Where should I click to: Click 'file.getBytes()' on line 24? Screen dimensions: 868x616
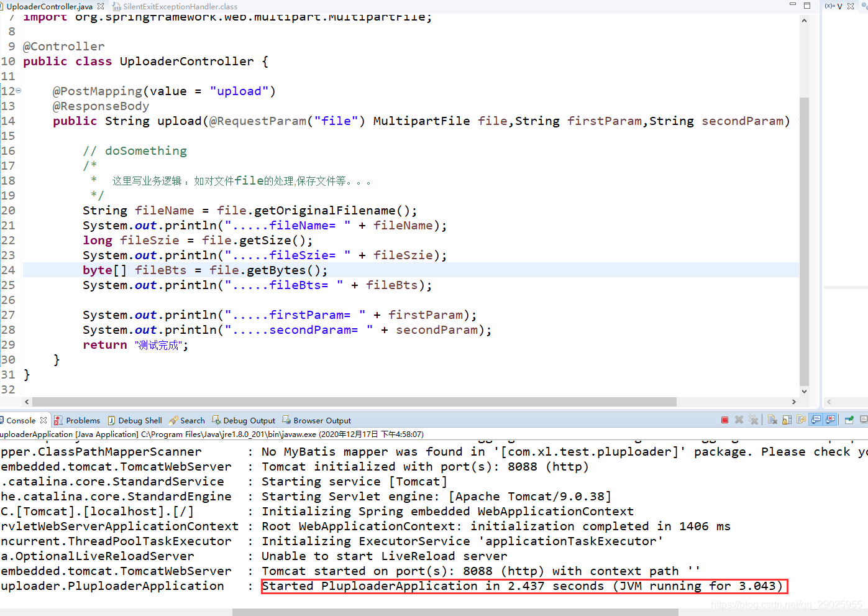tap(265, 270)
